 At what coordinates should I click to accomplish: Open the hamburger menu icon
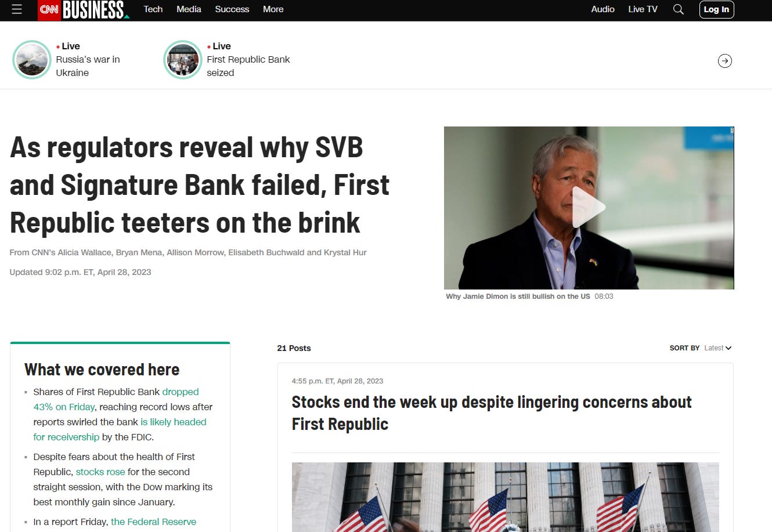(17, 9)
